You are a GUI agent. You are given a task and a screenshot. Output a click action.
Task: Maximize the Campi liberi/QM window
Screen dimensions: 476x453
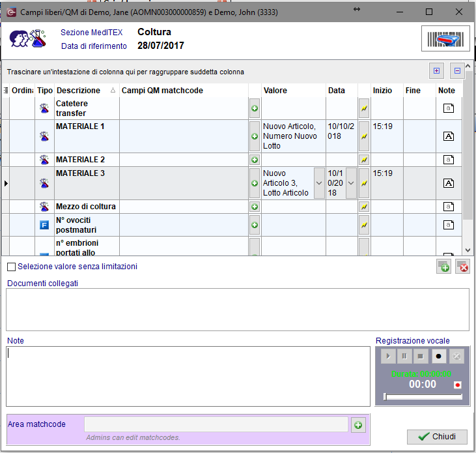tap(429, 12)
